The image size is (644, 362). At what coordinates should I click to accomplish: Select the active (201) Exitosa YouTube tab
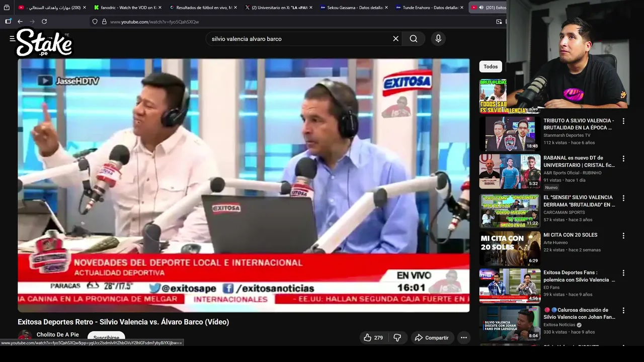[x=488, y=8]
